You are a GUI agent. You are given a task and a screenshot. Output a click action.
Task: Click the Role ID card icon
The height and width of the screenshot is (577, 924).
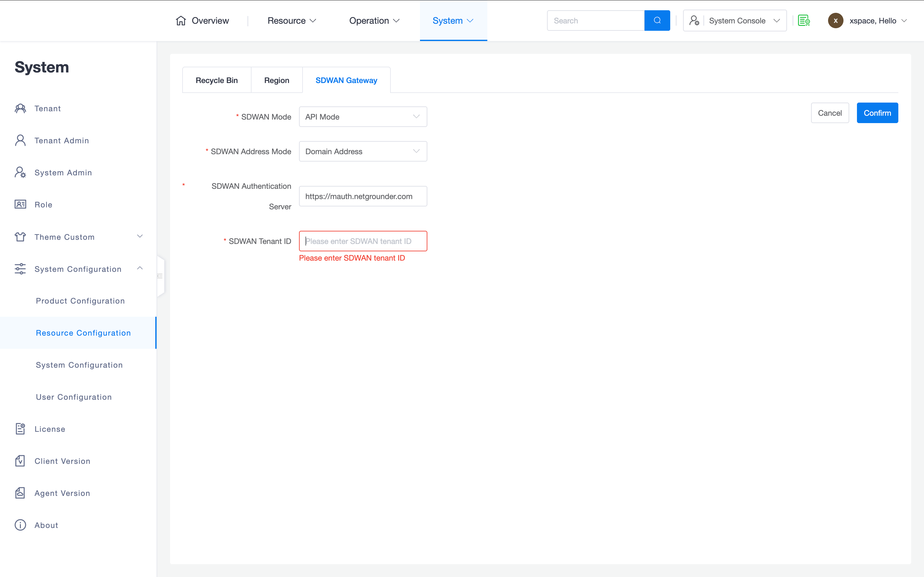(x=20, y=205)
